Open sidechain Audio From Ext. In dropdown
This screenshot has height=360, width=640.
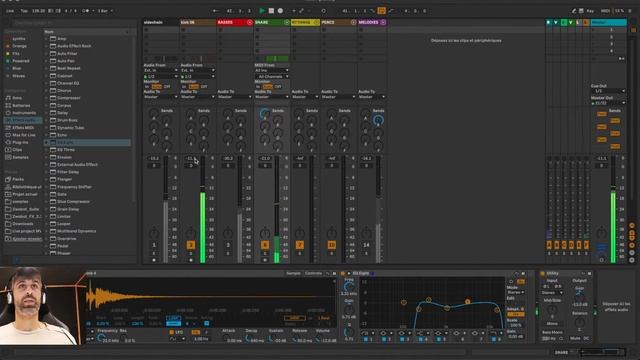coord(161,71)
